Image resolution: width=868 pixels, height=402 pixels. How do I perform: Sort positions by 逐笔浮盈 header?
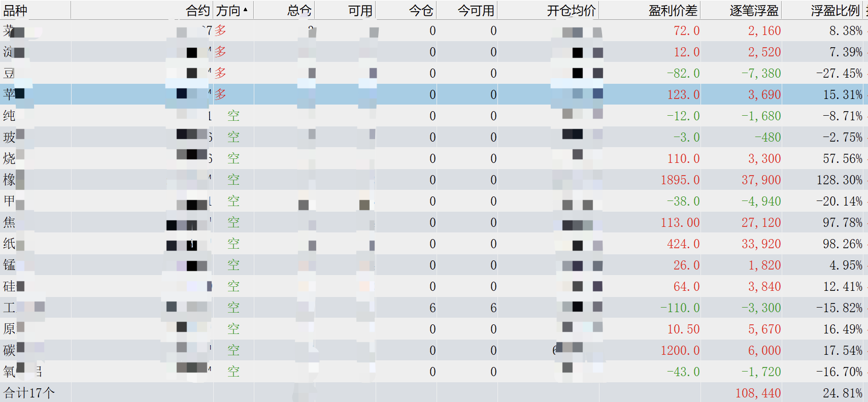(x=754, y=11)
